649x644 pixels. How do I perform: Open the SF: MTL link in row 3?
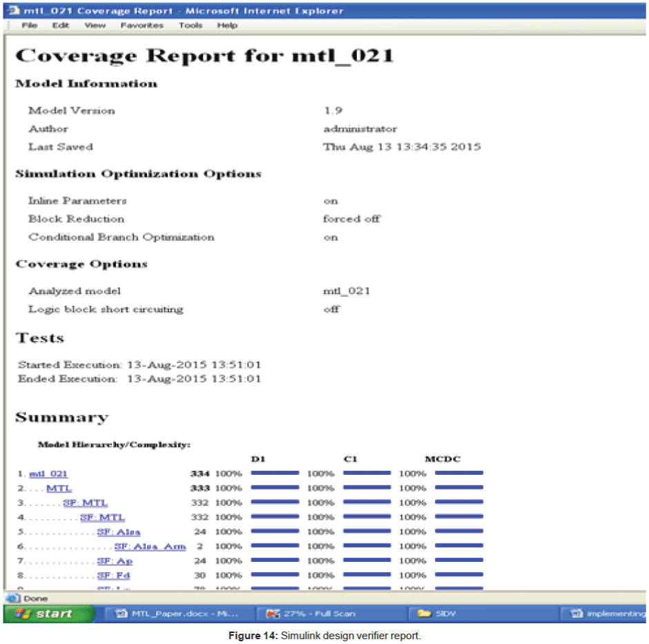pyautogui.click(x=85, y=503)
